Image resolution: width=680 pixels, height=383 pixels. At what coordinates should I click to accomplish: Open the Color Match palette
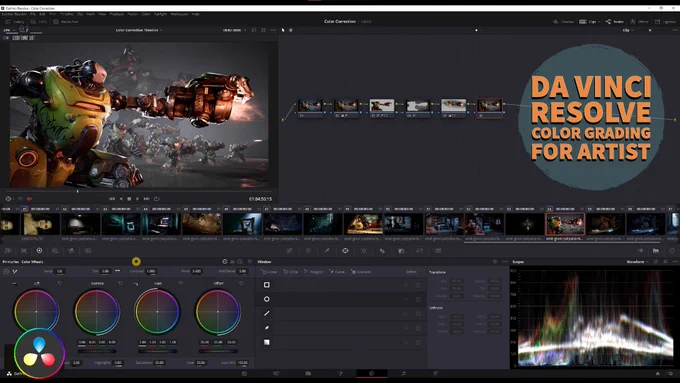tap(24, 251)
